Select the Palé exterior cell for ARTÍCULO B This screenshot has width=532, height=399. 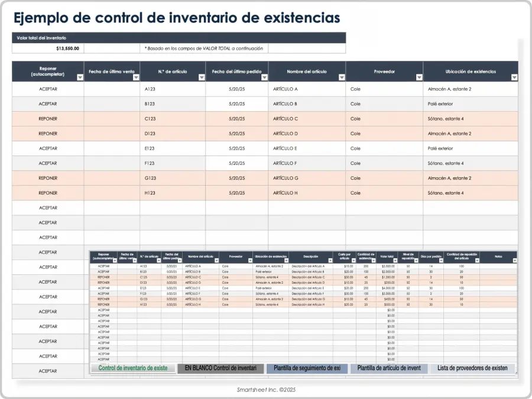(471, 104)
